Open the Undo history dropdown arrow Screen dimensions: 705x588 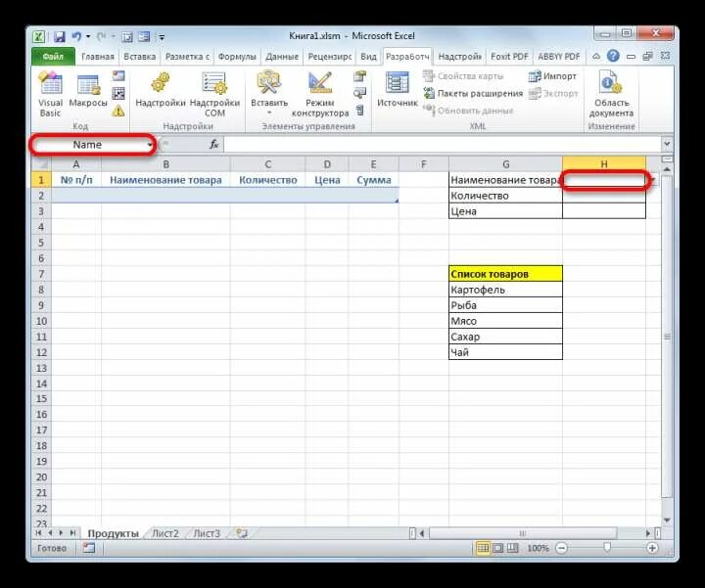[x=88, y=36]
